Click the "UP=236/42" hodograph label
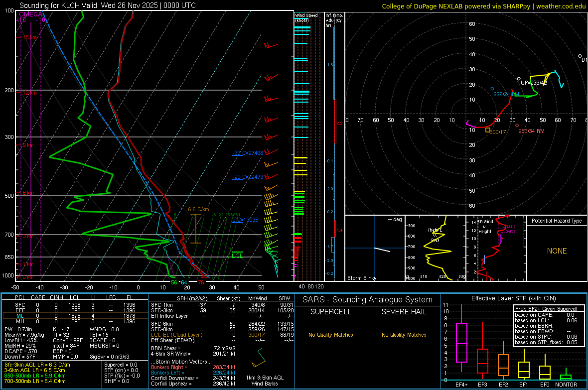 tap(534, 83)
